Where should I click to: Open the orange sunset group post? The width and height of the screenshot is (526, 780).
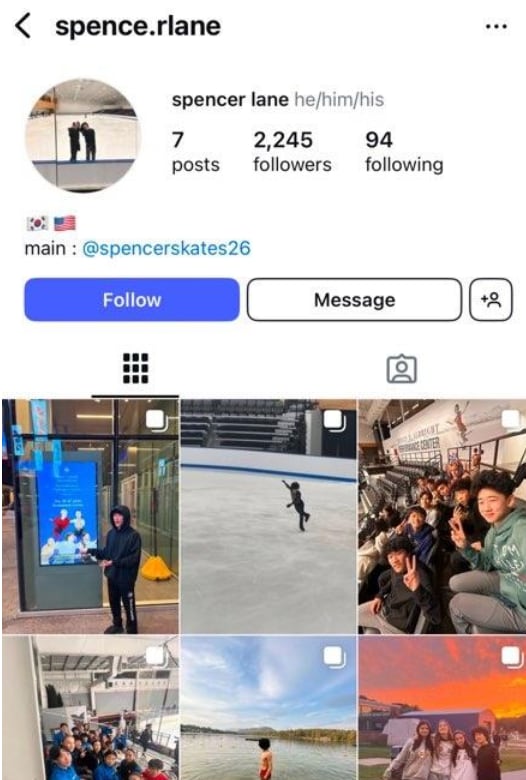[442, 708]
